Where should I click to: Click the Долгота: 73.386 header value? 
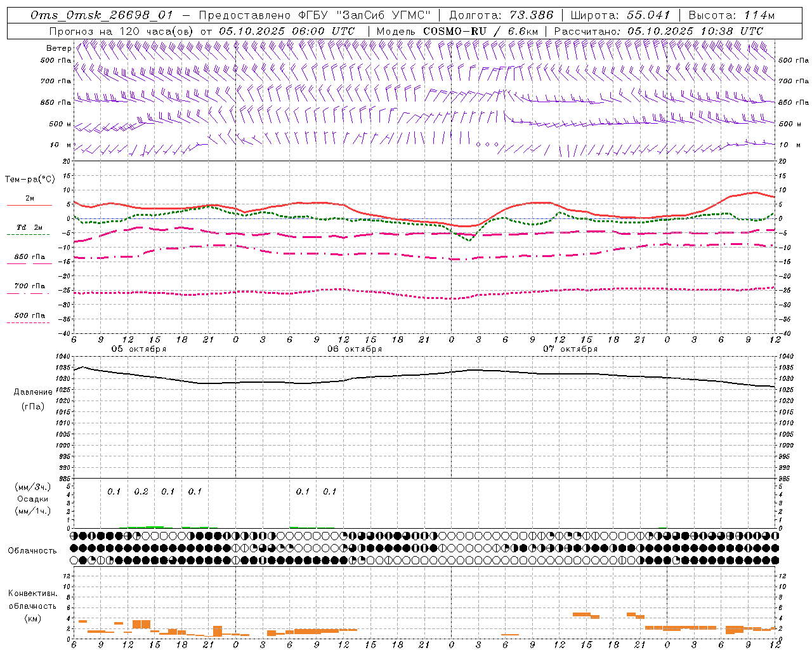(501, 15)
